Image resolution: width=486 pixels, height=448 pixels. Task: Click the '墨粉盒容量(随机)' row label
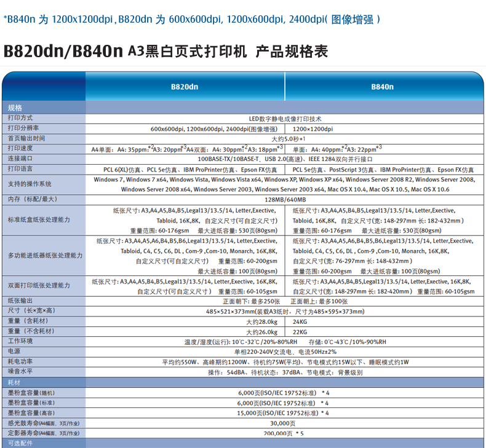click(x=31, y=393)
